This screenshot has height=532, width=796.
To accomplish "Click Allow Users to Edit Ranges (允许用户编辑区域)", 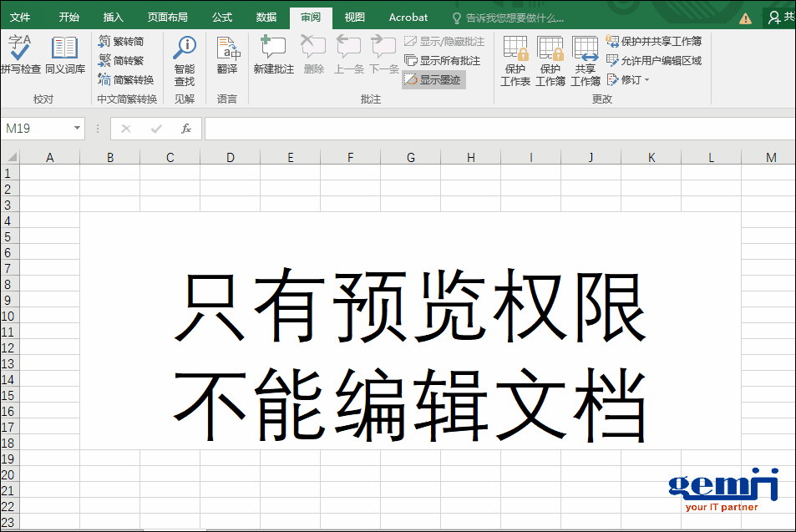I will pyautogui.click(x=654, y=60).
